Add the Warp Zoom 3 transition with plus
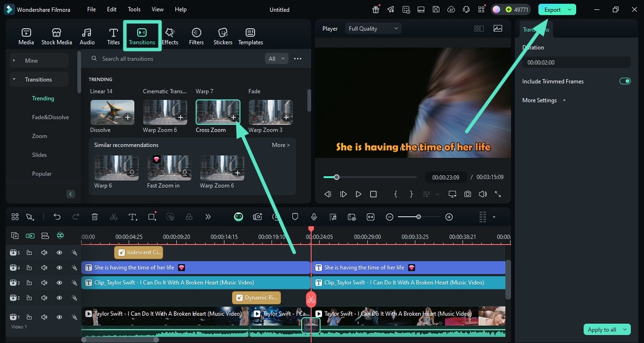The image size is (644, 343). (x=286, y=118)
